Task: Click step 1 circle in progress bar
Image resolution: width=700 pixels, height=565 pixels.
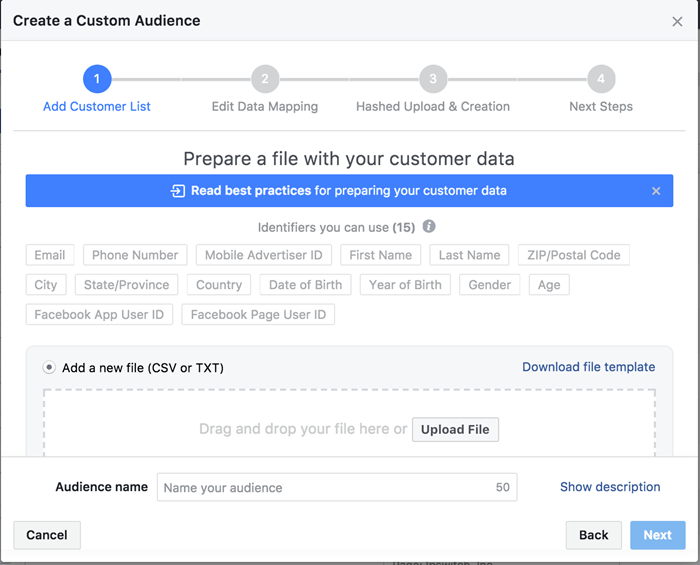Action: coord(97,79)
